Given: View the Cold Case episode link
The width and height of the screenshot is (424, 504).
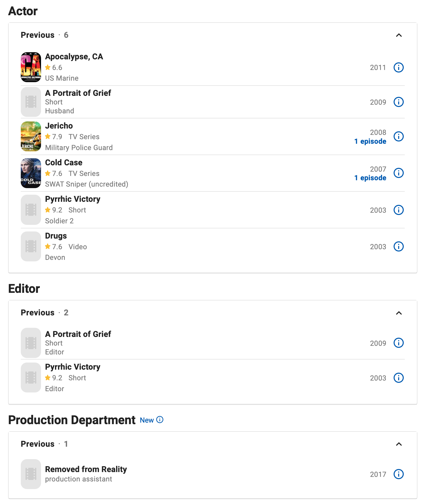Looking at the screenshot, I should point(370,178).
